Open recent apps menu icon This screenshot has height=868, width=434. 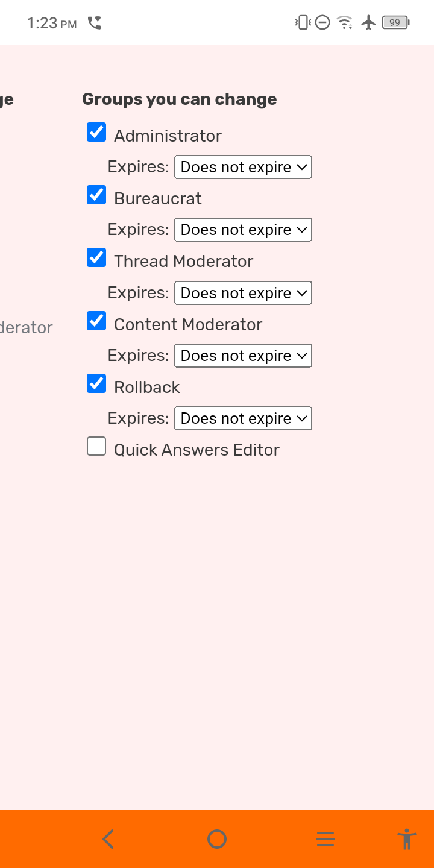click(325, 839)
